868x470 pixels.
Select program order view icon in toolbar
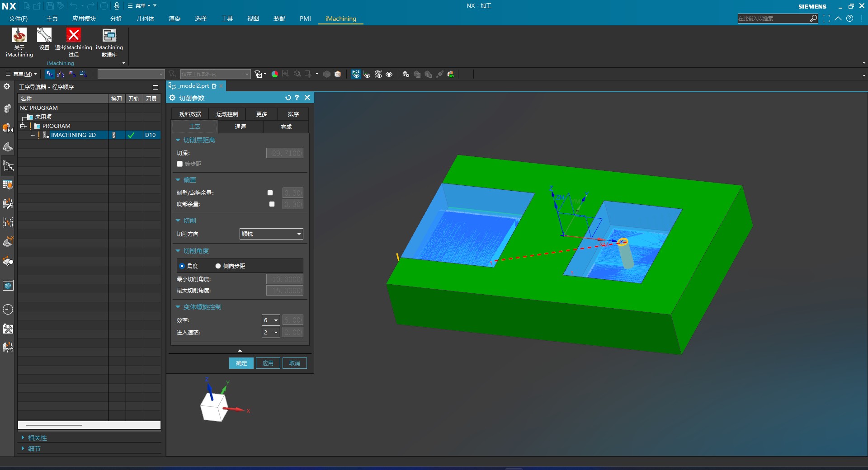click(50, 74)
